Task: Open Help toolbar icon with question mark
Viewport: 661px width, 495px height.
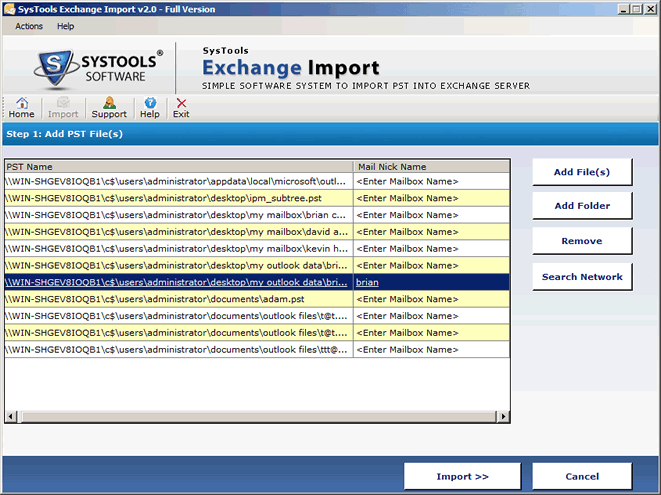Action: (150, 108)
